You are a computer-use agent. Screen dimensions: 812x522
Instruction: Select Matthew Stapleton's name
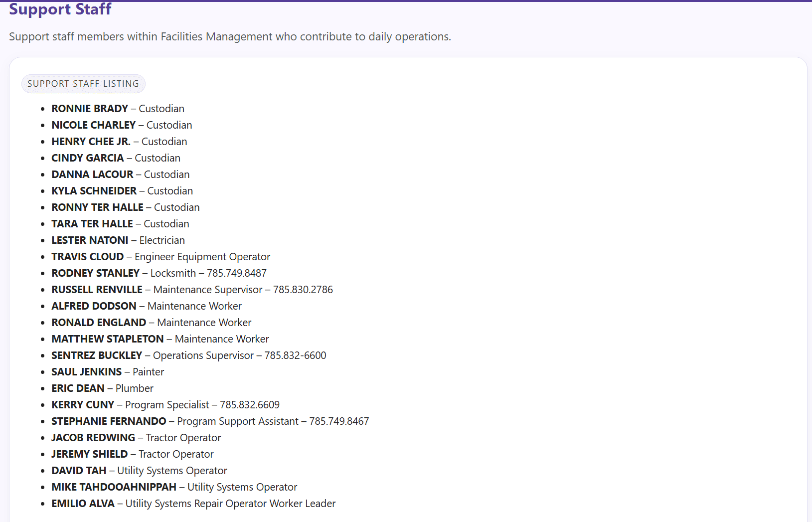click(x=107, y=339)
